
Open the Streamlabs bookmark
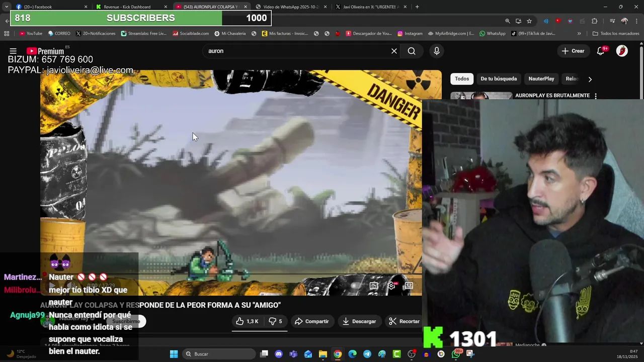pyautogui.click(x=143, y=34)
